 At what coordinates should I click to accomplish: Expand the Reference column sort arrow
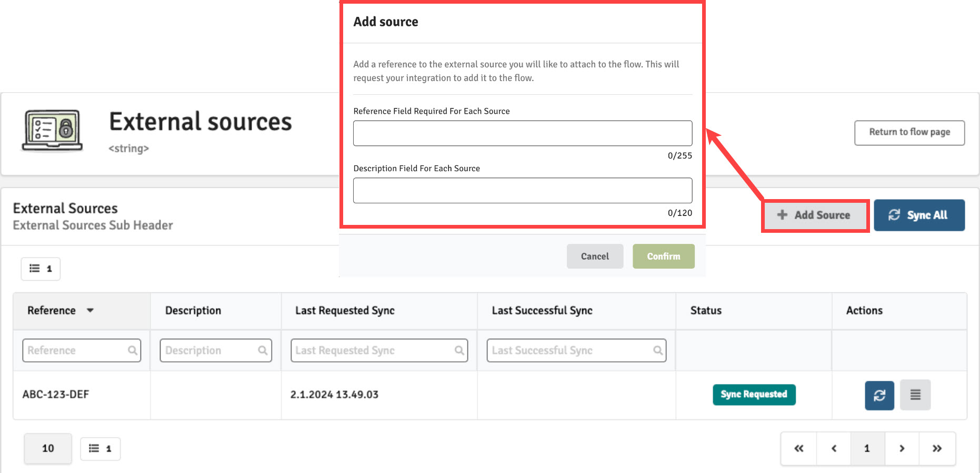(90, 310)
